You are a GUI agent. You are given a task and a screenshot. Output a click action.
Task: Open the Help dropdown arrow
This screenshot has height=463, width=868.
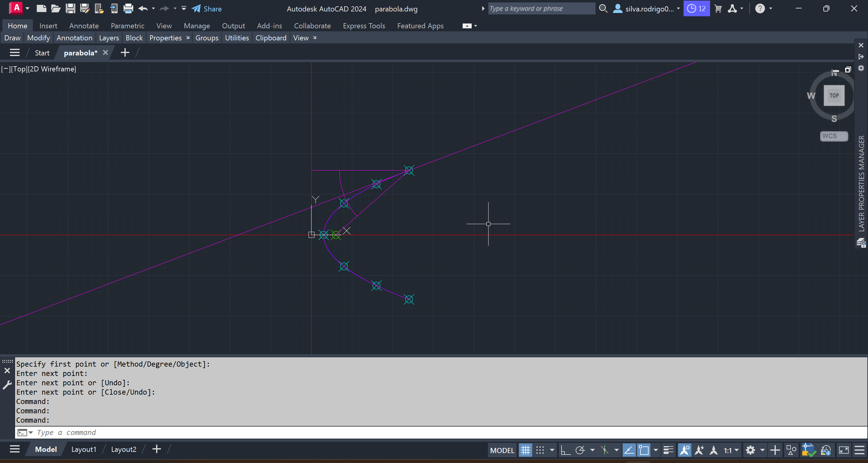771,8
